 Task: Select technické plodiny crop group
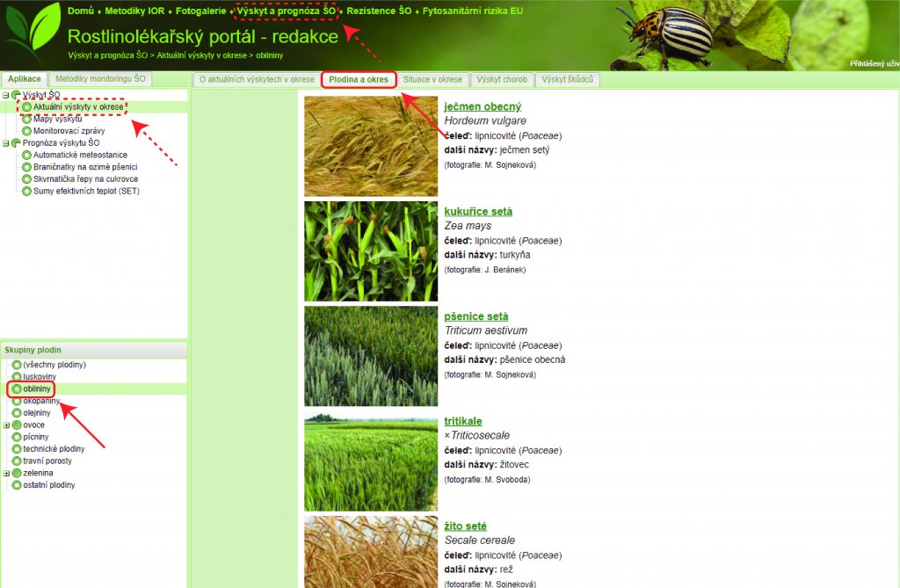coord(54,449)
